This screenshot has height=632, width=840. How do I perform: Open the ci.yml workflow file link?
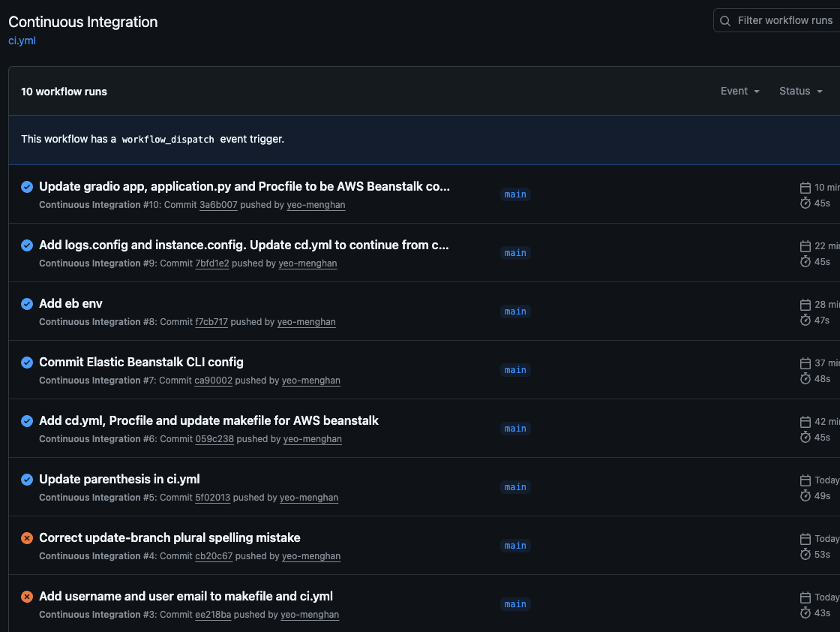[x=22, y=41]
